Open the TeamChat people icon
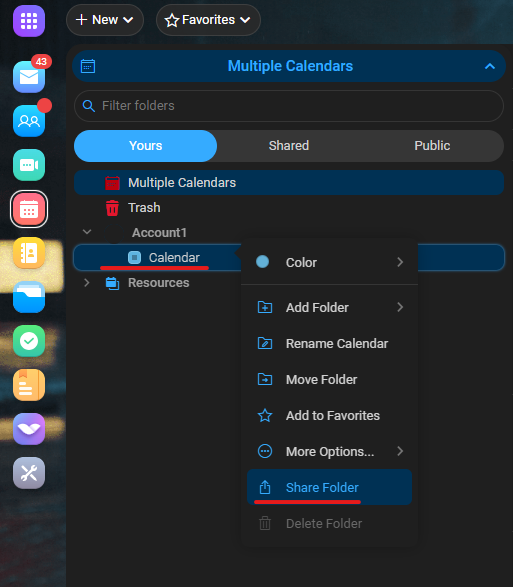 point(29,121)
